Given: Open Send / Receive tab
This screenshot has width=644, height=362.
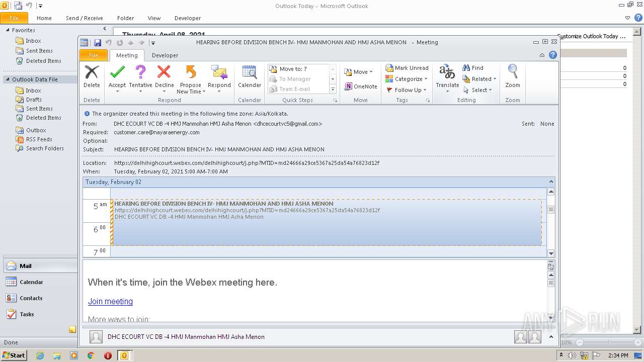Looking at the screenshot, I should [x=85, y=18].
